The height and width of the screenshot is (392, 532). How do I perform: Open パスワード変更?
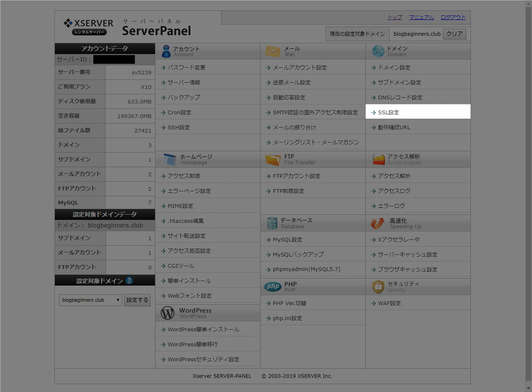coord(187,67)
